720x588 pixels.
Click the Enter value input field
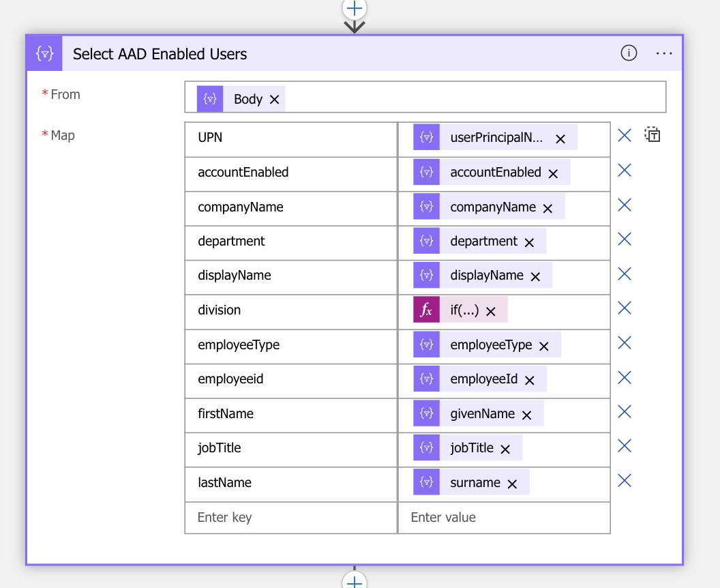pos(504,518)
